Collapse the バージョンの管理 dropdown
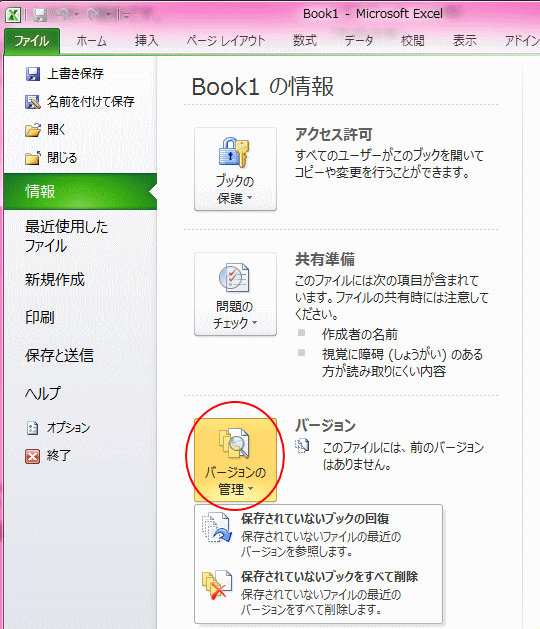The height and width of the screenshot is (629, 540). [x=235, y=460]
